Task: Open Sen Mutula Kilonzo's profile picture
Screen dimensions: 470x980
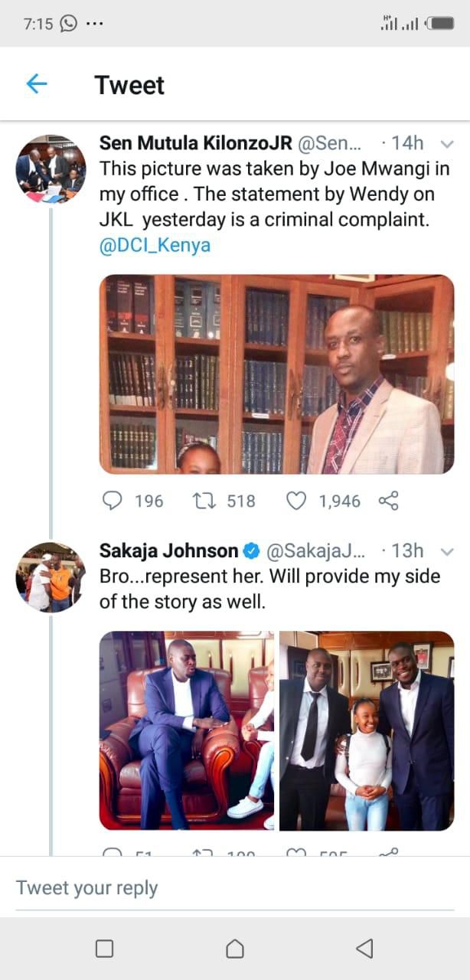Action: coord(51,169)
